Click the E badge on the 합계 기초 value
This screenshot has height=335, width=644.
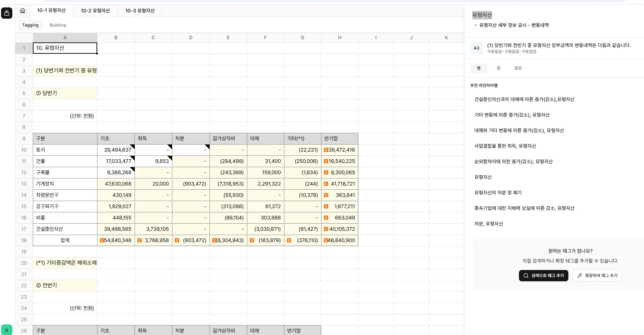pyautogui.click(x=102, y=240)
